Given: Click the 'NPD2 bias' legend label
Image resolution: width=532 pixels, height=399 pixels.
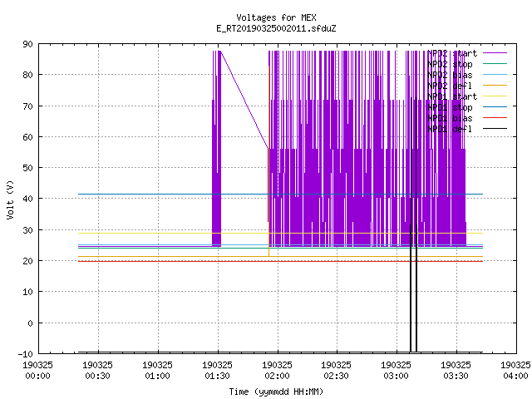Looking at the screenshot, I should [x=450, y=75].
